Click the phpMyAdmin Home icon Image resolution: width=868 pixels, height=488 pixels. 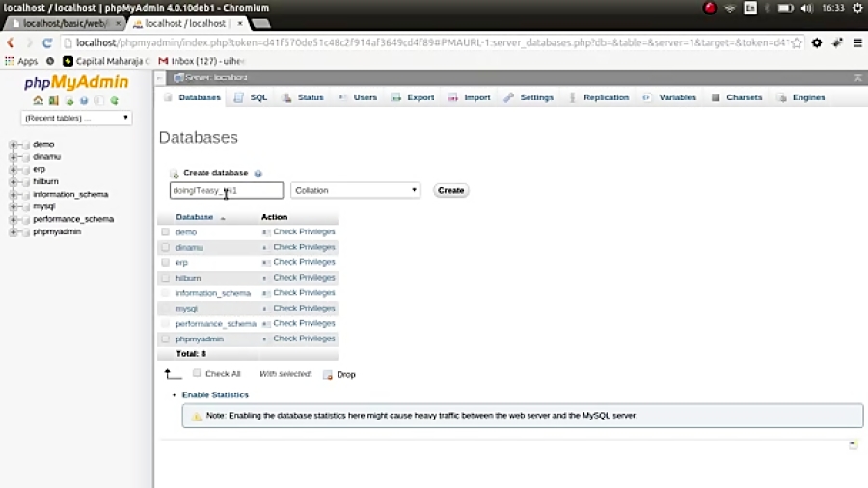[38, 100]
